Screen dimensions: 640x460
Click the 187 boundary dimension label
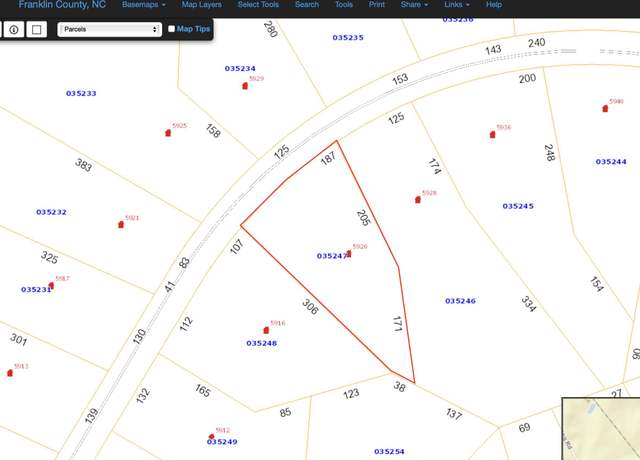[328, 158]
